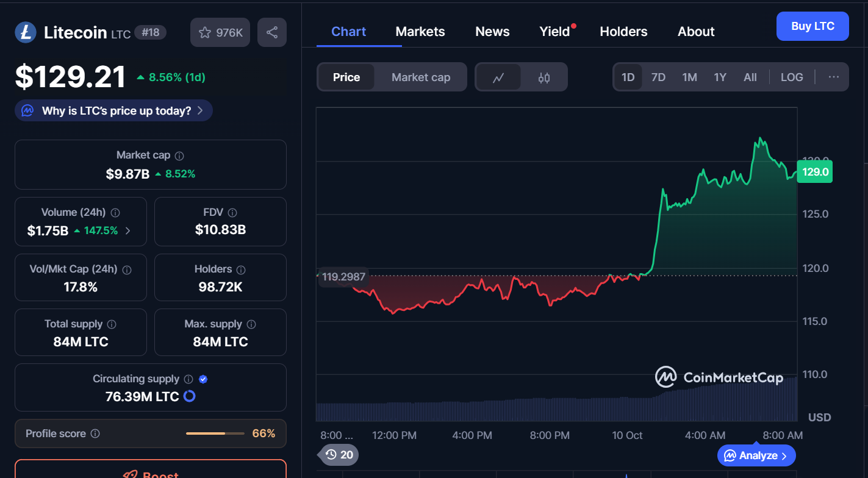Open the Markets tab

point(420,32)
